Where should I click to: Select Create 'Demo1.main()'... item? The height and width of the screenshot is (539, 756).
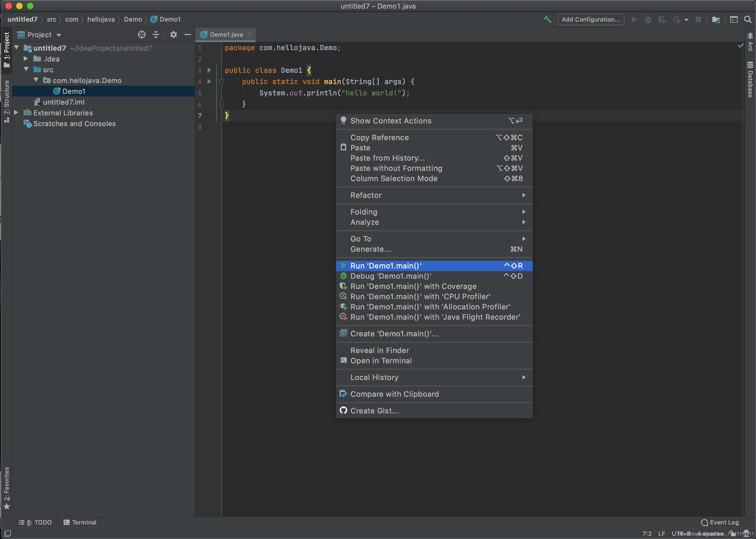pyautogui.click(x=434, y=334)
